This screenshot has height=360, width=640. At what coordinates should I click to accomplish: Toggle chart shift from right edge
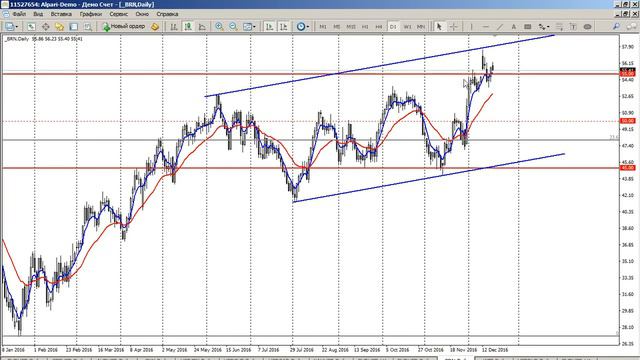(284, 27)
